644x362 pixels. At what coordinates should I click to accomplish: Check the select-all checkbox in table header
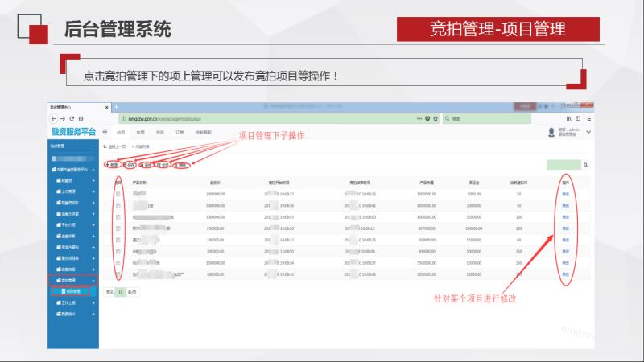[x=118, y=183]
